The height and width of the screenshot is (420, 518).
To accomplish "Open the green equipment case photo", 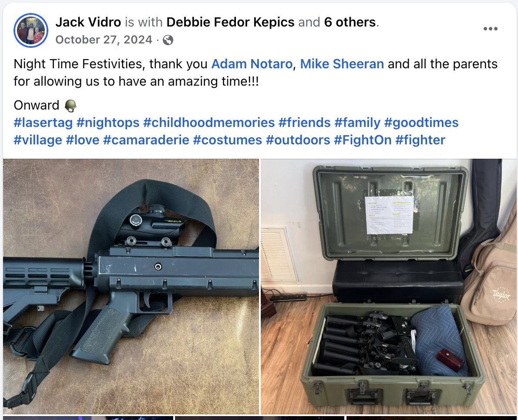I will pos(388,286).
